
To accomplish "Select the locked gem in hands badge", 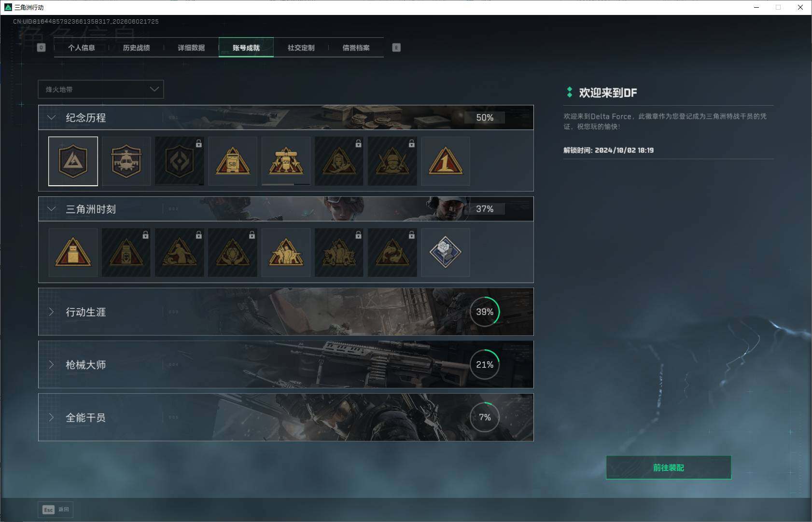I will pos(233,252).
